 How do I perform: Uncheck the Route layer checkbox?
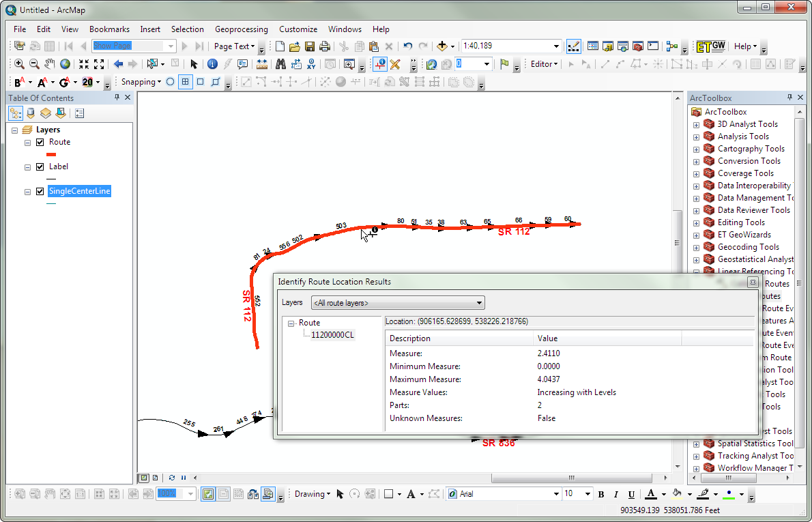click(40, 142)
